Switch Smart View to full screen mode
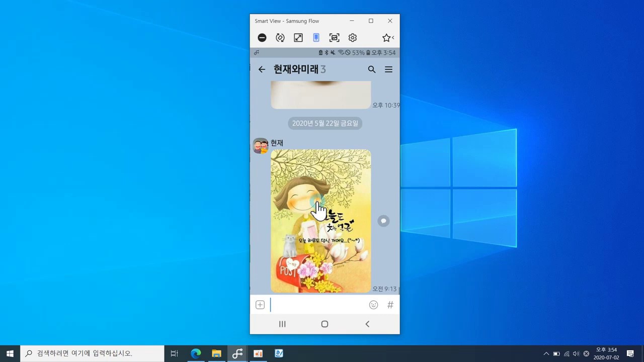The height and width of the screenshot is (362, 644). click(x=298, y=38)
